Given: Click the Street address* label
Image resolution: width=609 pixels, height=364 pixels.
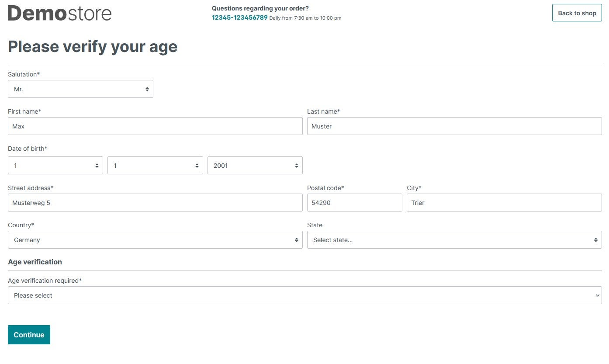Looking at the screenshot, I should point(31,188).
